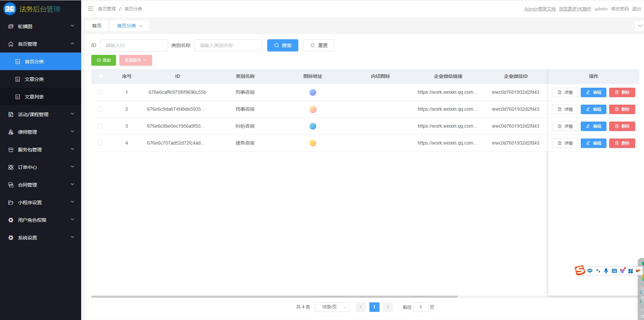Open 详情 for the 刑事咨询 row

point(565,92)
